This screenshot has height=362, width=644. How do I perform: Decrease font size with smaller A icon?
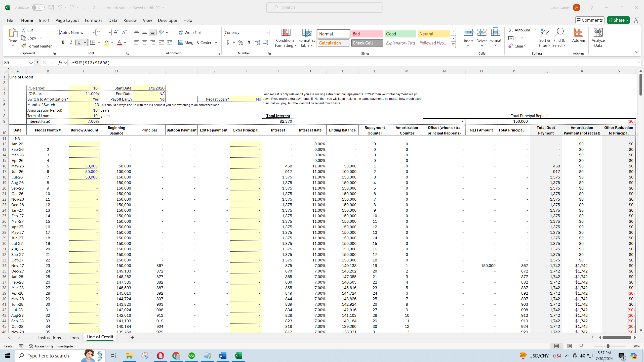(124, 32)
